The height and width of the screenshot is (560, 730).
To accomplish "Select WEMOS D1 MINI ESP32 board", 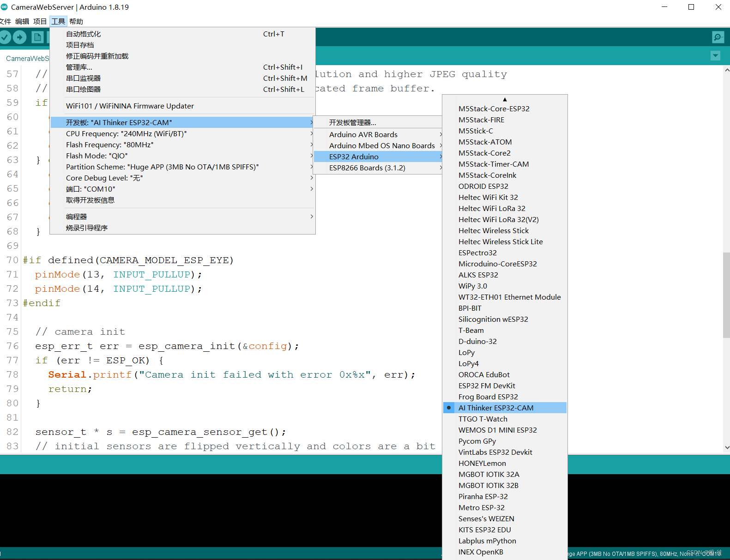I will coord(504,430).
